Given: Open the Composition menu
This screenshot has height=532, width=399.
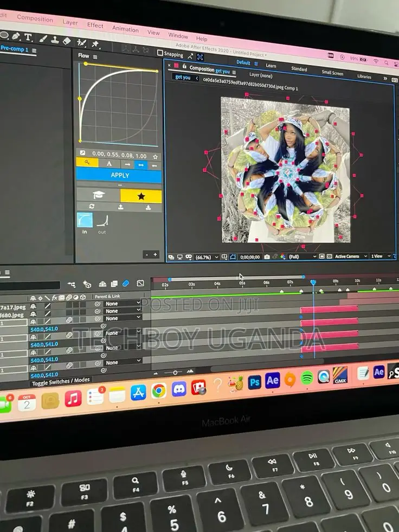Looking at the screenshot, I should 35,18.
